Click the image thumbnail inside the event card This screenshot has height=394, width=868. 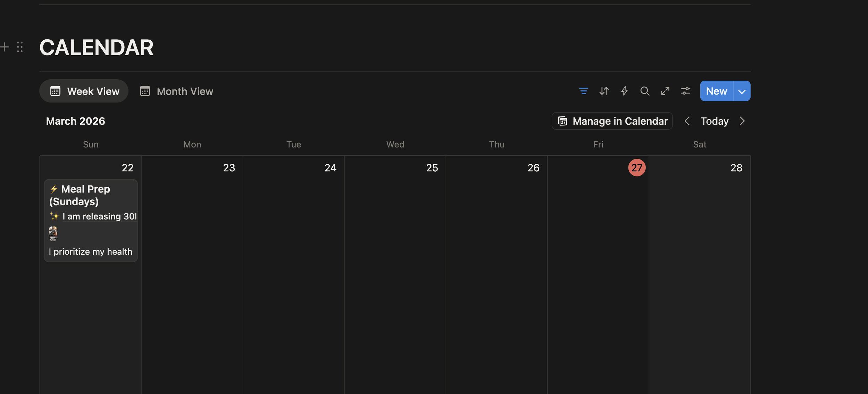(53, 233)
